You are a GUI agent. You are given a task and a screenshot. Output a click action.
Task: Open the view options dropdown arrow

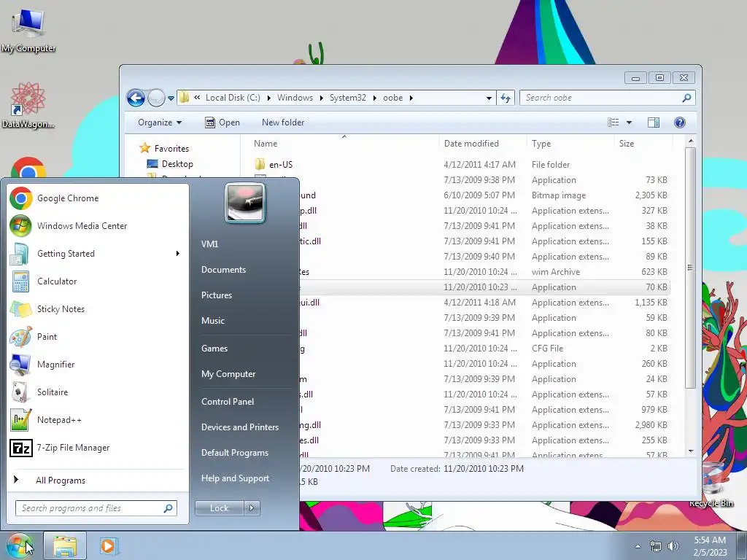(629, 122)
